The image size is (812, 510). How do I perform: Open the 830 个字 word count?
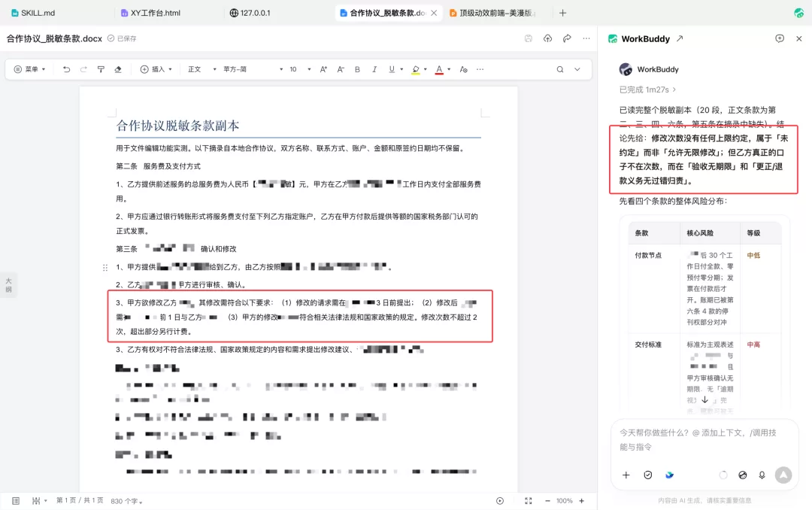pos(126,501)
